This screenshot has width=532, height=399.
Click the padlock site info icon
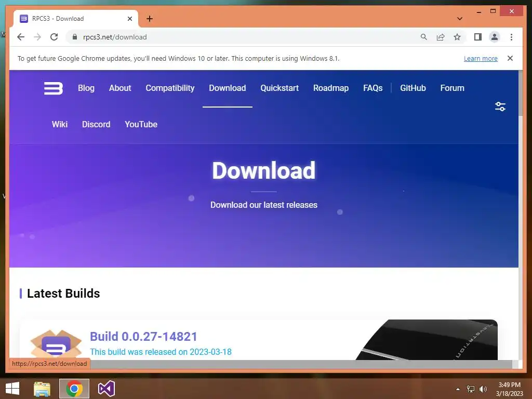[75, 37]
